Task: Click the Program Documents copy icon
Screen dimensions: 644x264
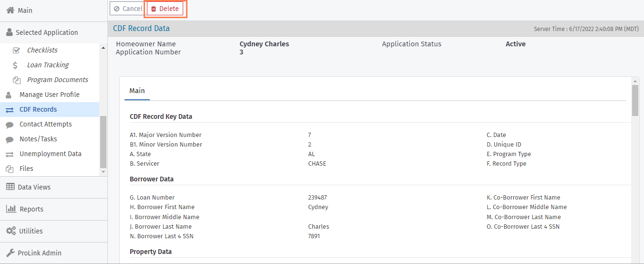Action: (16, 80)
